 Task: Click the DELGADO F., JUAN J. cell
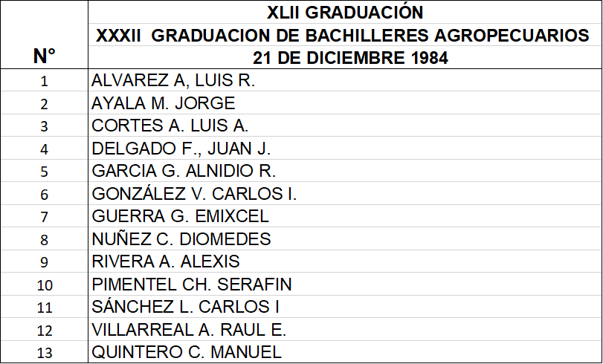point(345,149)
